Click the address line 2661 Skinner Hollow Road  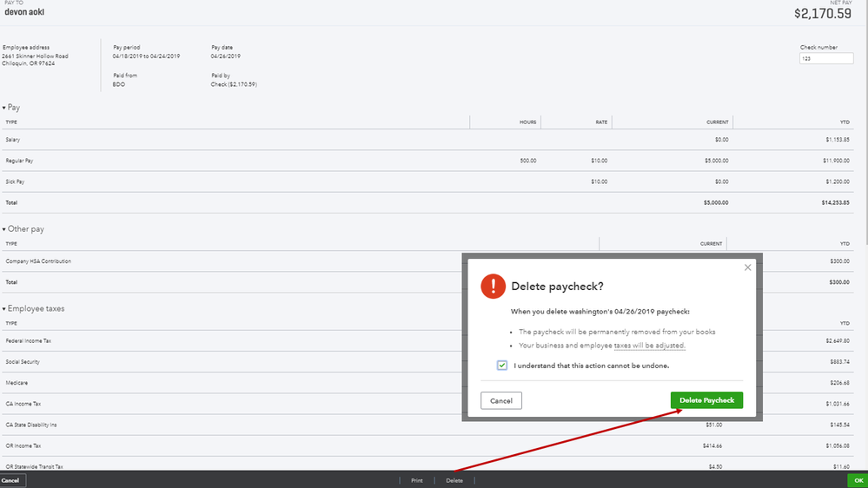[35, 56]
